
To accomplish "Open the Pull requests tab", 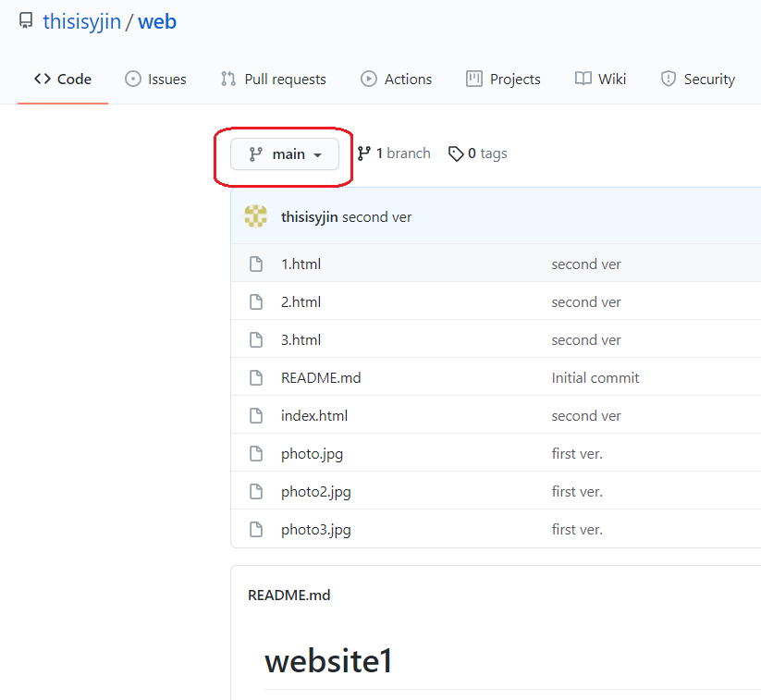I will click(x=274, y=79).
